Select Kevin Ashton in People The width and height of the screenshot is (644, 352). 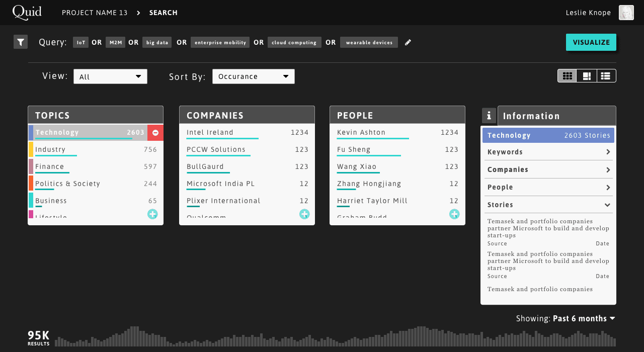[x=397, y=133]
